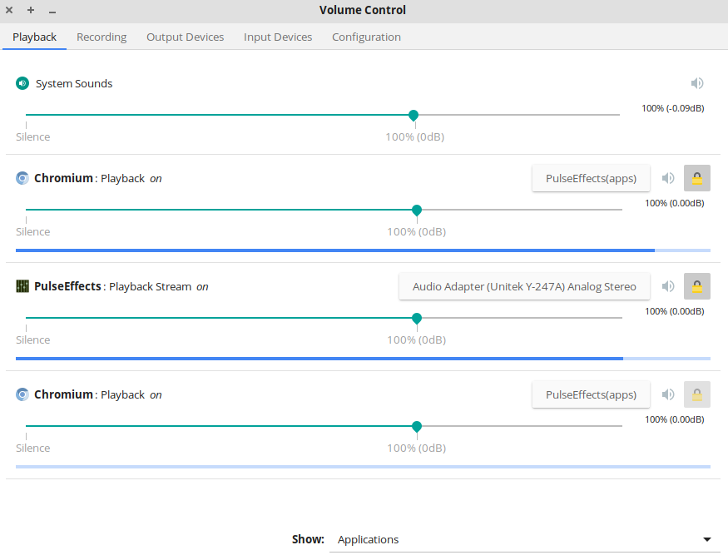Open the Configuration tab
The width and height of the screenshot is (728, 560).
pos(366,37)
